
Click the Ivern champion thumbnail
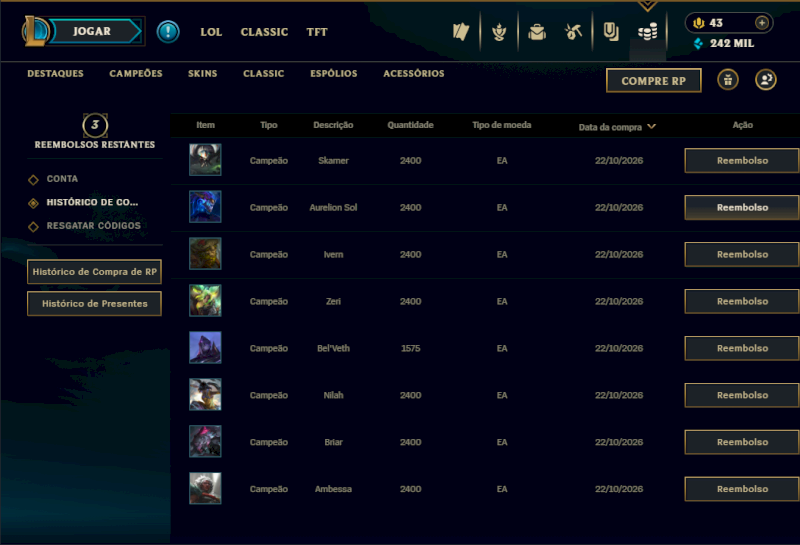(x=205, y=254)
